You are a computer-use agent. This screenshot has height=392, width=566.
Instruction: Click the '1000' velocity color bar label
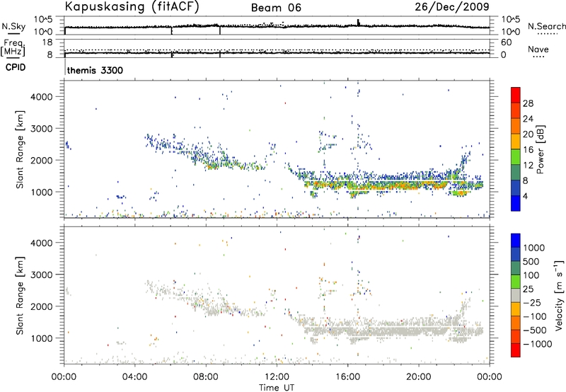[534, 248]
